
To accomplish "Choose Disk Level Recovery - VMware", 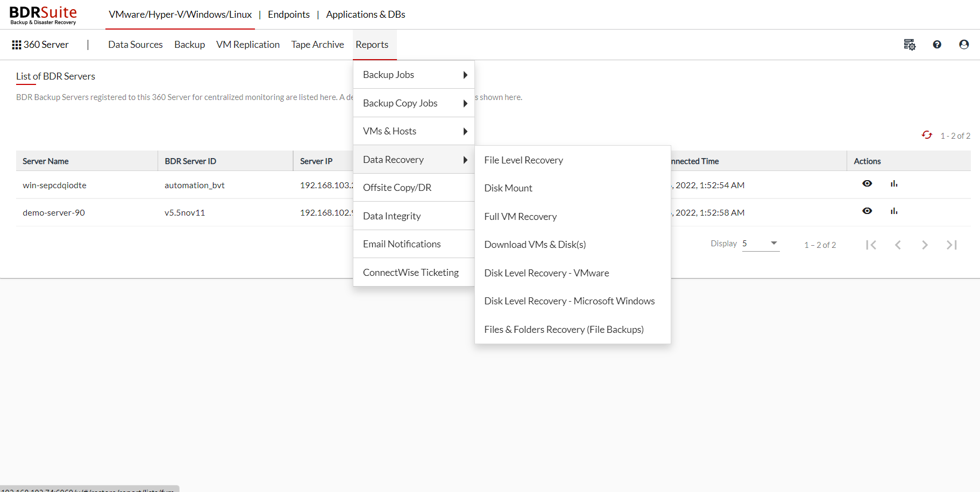I will point(573,273).
